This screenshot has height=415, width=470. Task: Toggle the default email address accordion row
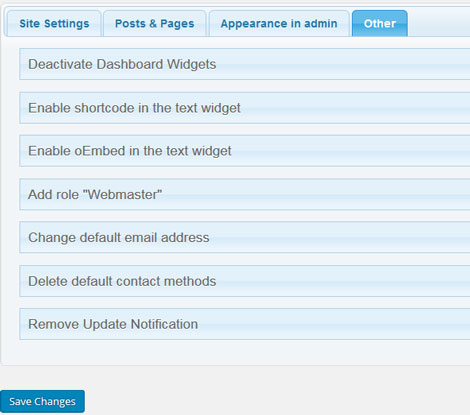click(x=245, y=237)
